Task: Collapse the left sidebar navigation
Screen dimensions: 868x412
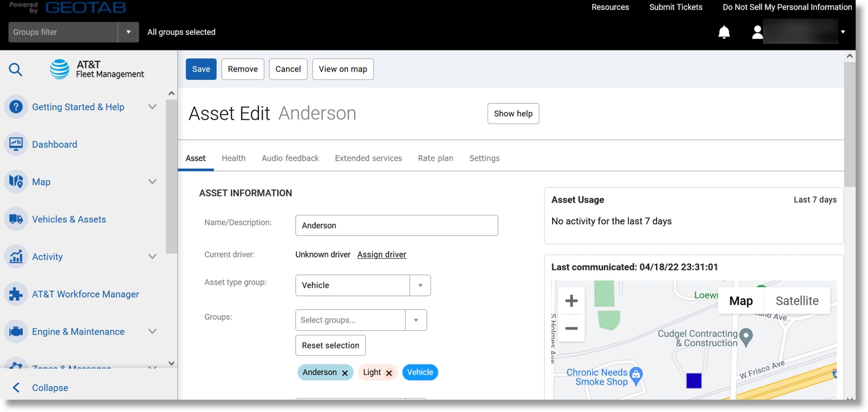Action: tap(49, 388)
